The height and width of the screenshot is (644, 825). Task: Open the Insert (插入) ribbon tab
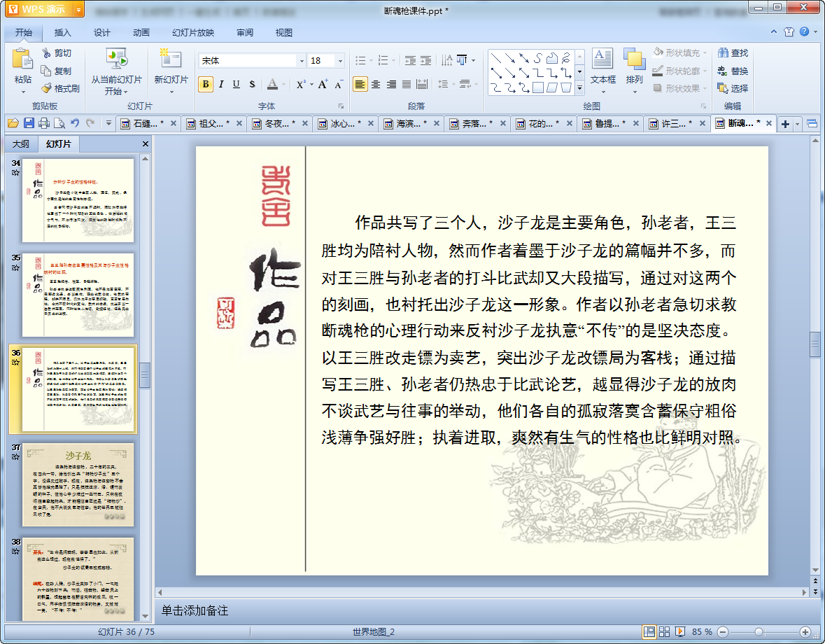point(62,33)
